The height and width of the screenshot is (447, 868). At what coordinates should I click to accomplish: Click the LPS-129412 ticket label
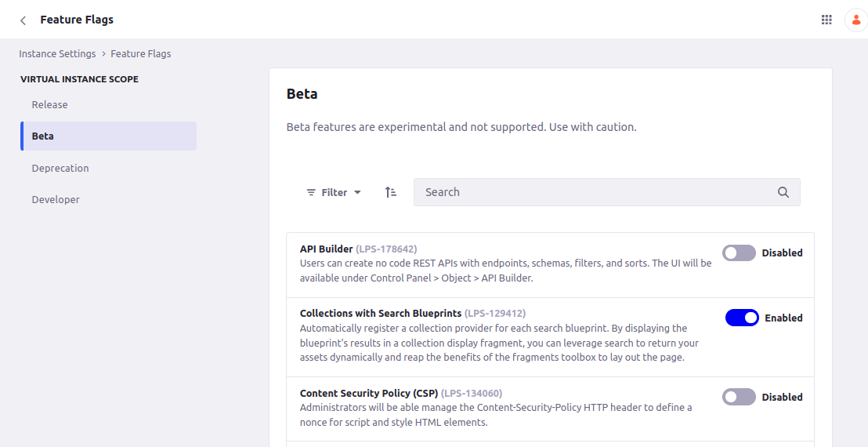[x=495, y=314]
